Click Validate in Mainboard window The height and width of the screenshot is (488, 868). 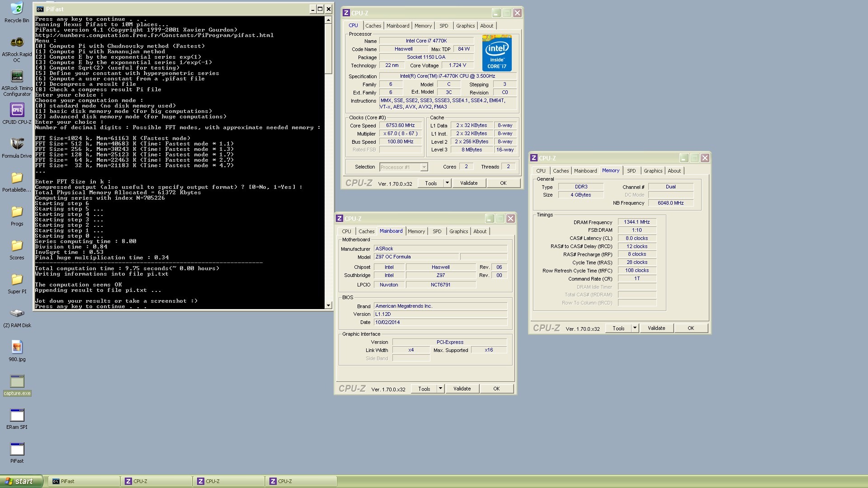[462, 389]
